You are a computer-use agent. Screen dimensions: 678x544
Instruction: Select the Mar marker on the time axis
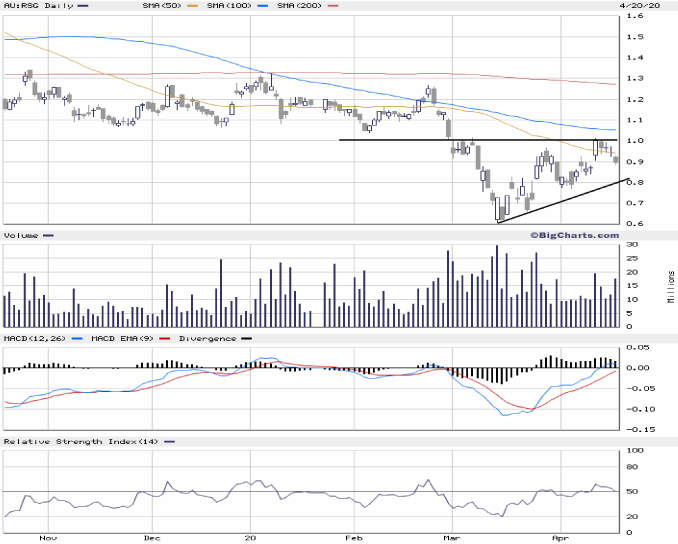pos(454,537)
